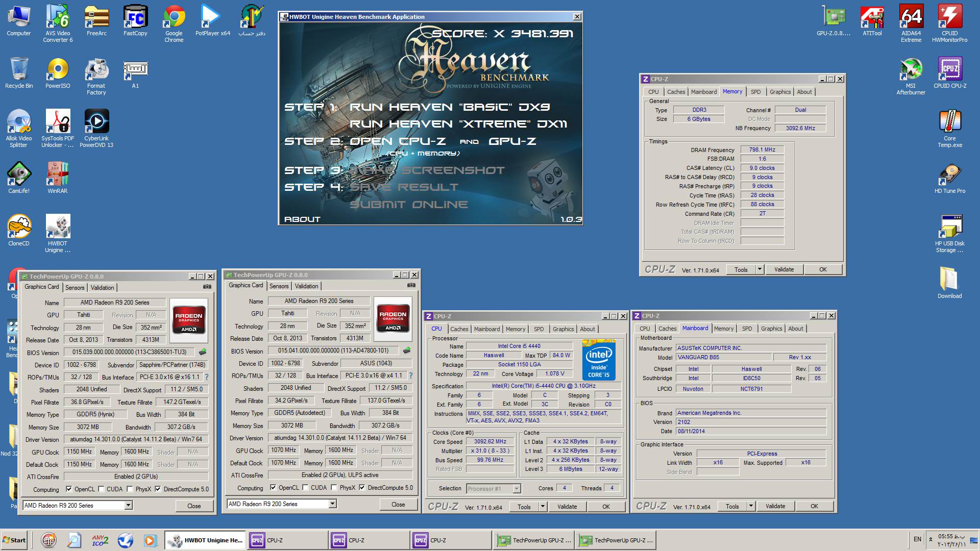Image resolution: width=980 pixels, height=551 pixels.
Task: Open GPU selector dropdown in left GPU-Z
Action: click(129, 505)
